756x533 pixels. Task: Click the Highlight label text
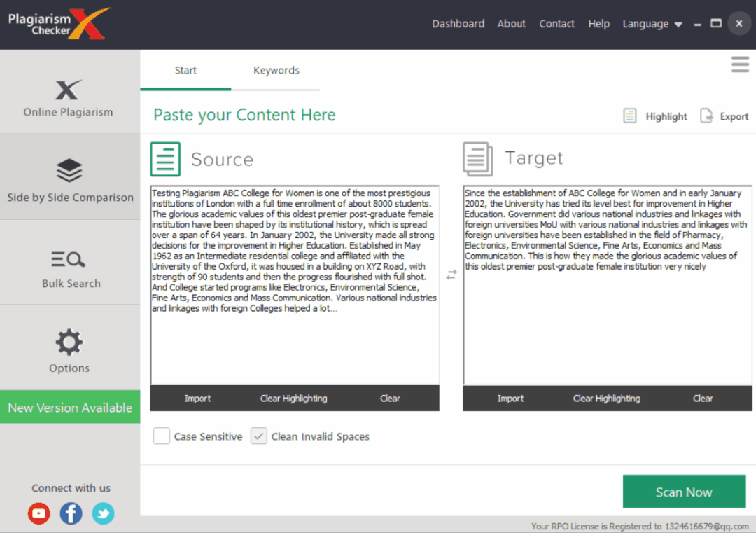[x=666, y=116]
